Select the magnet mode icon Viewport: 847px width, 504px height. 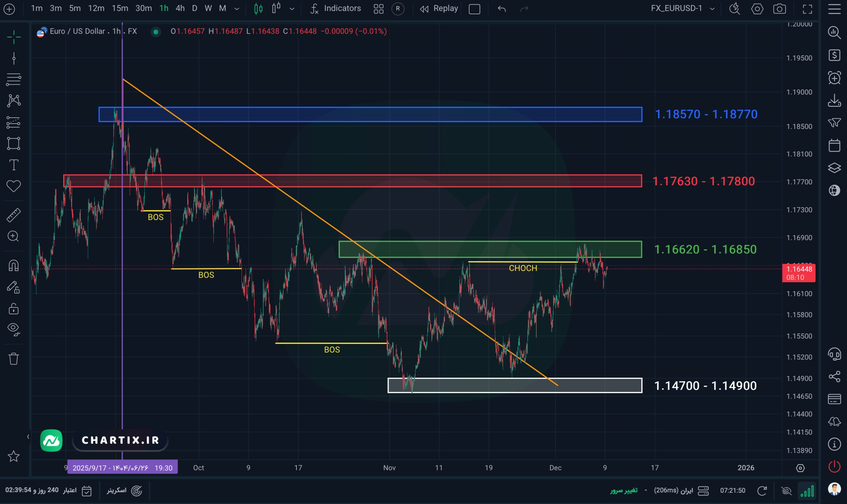coord(14,266)
